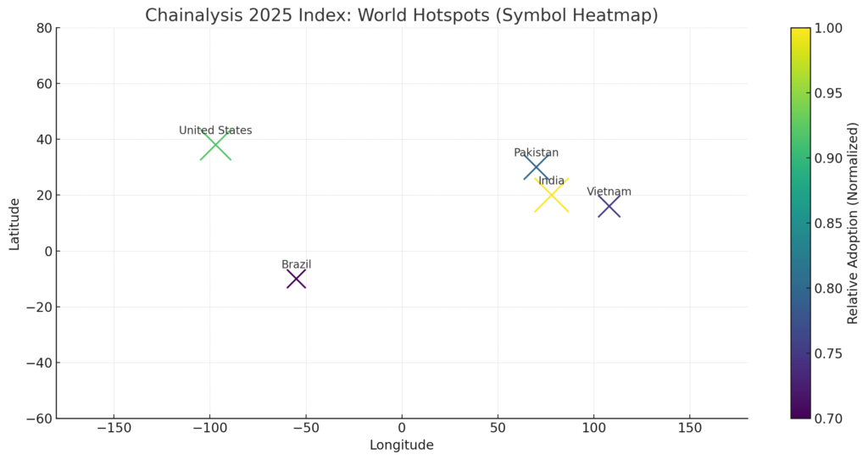Click the latitude tick label 40
The width and height of the screenshot is (868, 460).
click(42, 140)
